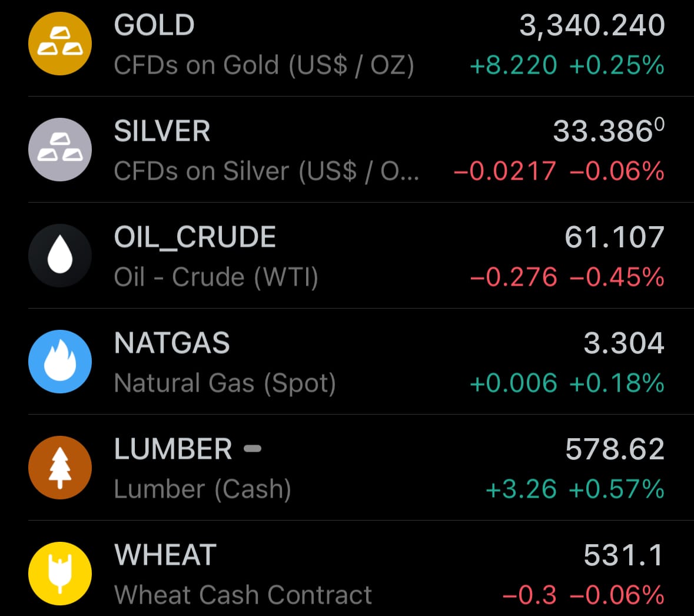Tap the yellow wheat icon
The height and width of the screenshot is (616, 694).
[60, 574]
